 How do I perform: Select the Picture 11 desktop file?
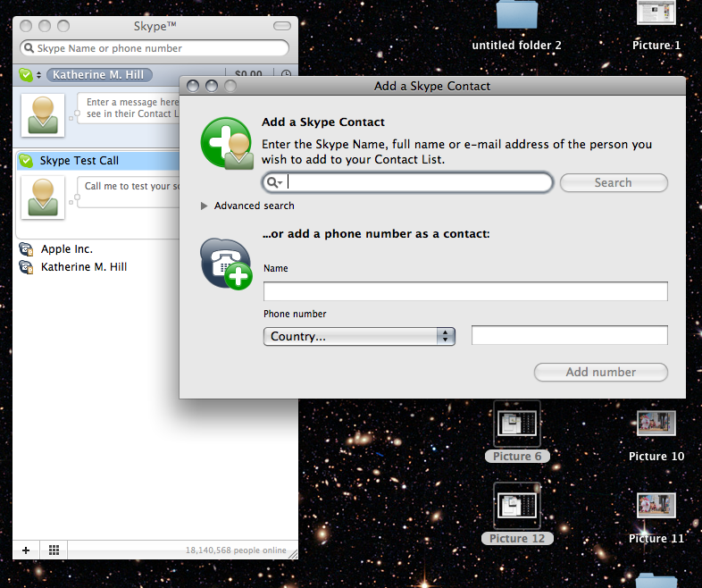(656, 517)
